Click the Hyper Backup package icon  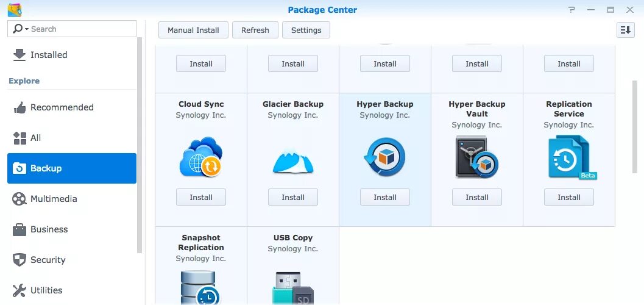[x=385, y=157]
